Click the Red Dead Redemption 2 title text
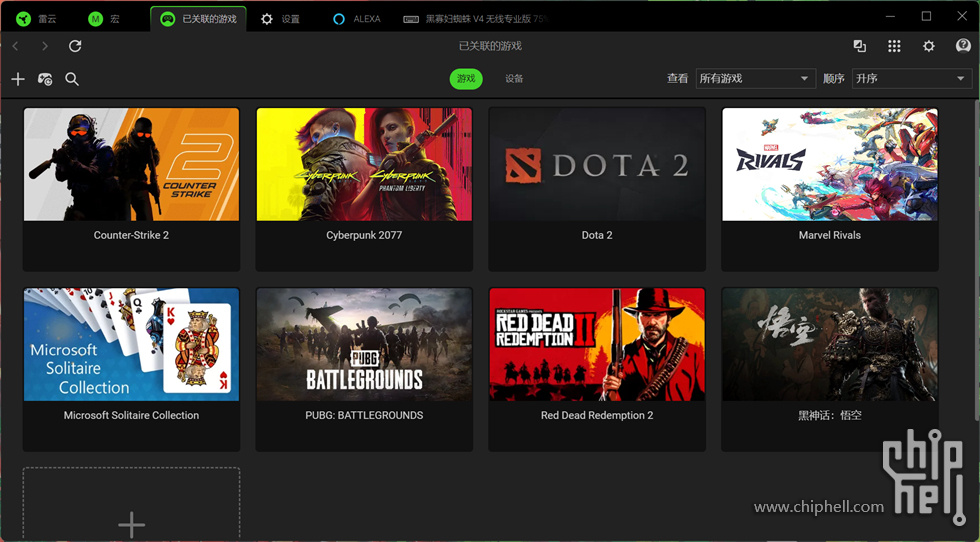Viewport: 980px width, 542px height. pos(597,415)
